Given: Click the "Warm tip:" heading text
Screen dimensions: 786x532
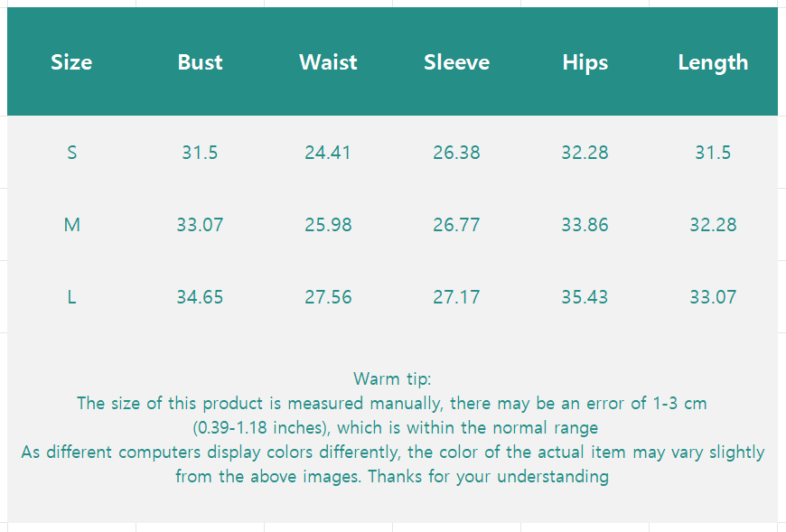Looking at the screenshot, I should [392, 378].
